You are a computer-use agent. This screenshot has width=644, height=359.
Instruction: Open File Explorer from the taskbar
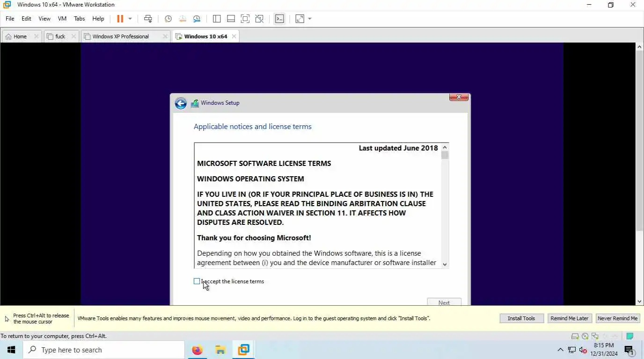tap(220, 350)
